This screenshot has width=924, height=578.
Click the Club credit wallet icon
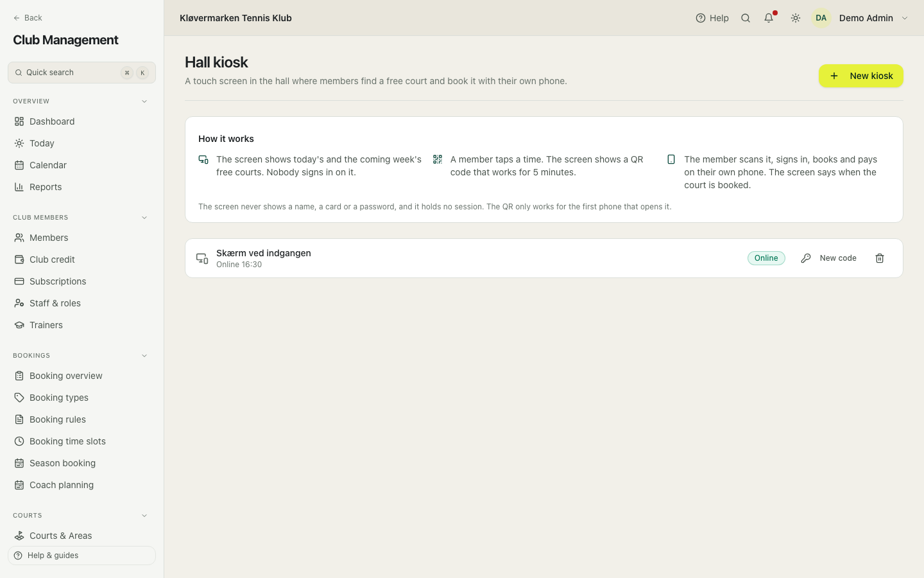click(x=19, y=259)
